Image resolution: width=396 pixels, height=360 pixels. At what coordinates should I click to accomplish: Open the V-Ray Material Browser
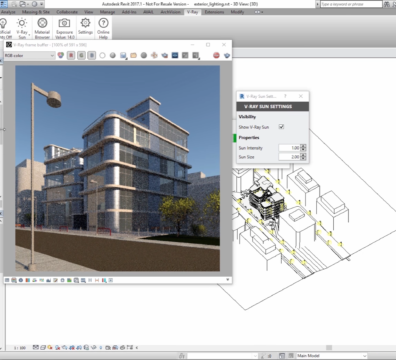[x=42, y=28]
